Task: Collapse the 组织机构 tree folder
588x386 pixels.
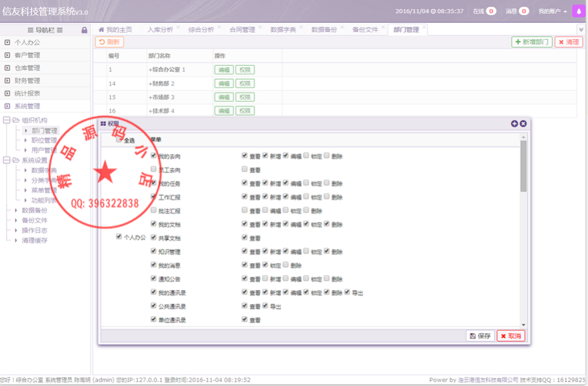Action: pyautogui.click(x=7, y=120)
